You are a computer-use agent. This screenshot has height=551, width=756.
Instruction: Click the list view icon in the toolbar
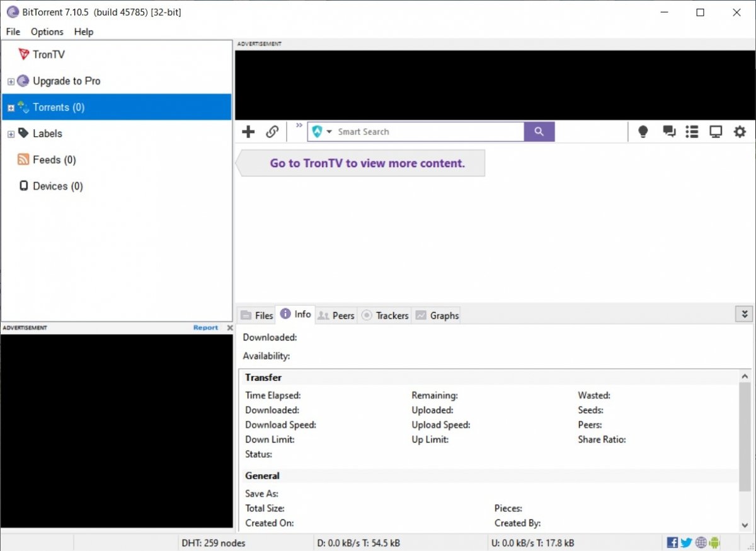click(x=692, y=132)
